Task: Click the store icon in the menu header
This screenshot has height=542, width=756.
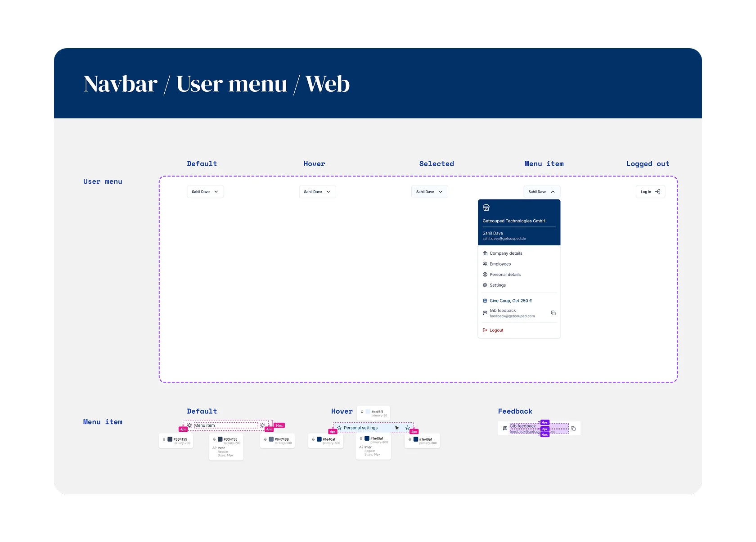Action: (486, 208)
